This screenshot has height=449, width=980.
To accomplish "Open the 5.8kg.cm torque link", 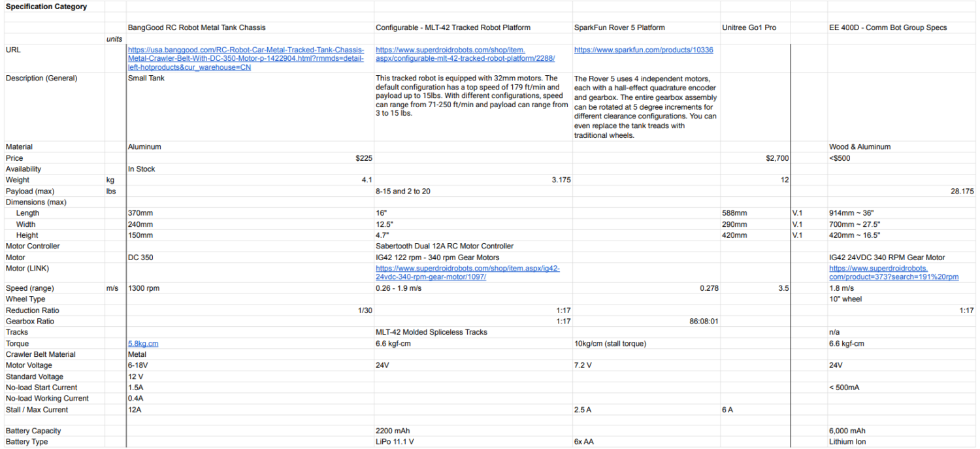I will (x=141, y=343).
